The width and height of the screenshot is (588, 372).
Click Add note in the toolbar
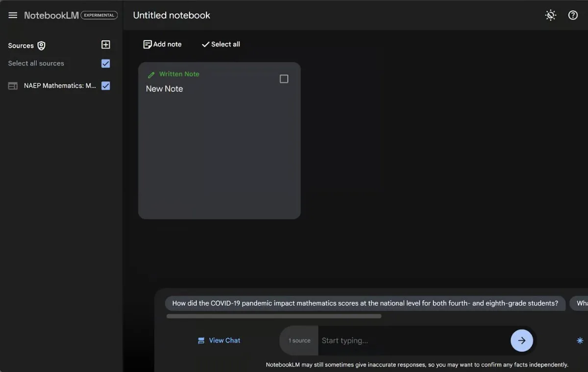(x=162, y=44)
